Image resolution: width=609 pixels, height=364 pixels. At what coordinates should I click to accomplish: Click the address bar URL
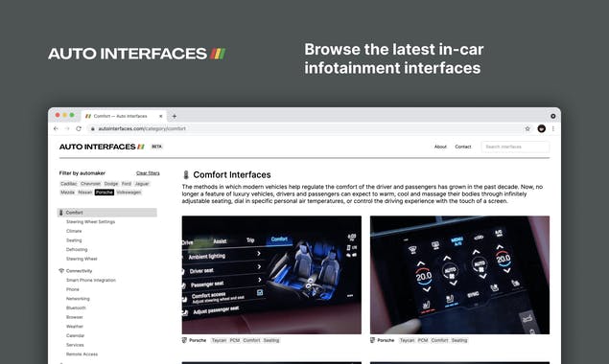pyautogui.click(x=142, y=128)
